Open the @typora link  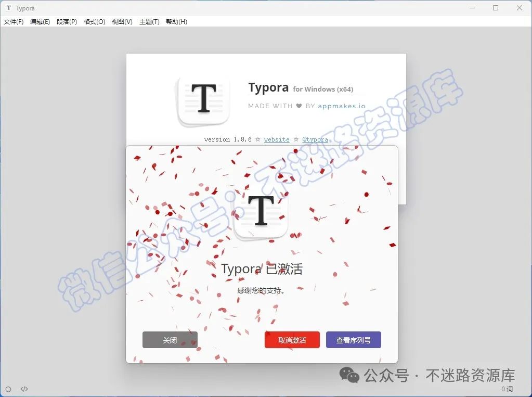click(x=315, y=139)
